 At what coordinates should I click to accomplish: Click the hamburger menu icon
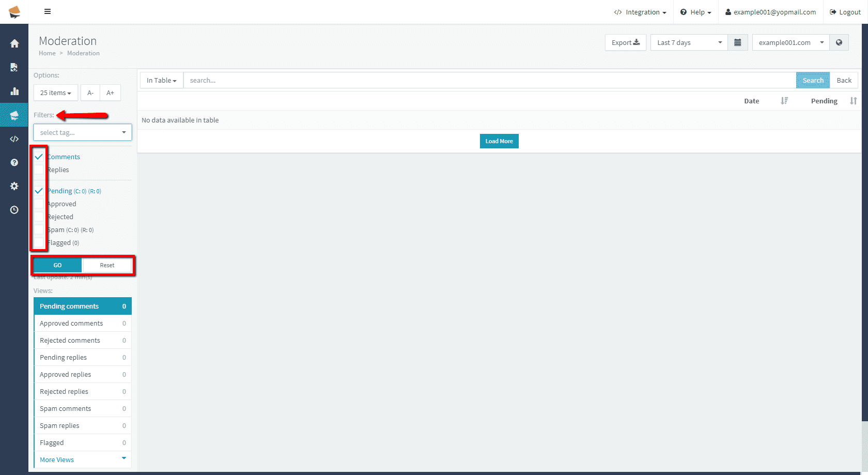pos(48,11)
